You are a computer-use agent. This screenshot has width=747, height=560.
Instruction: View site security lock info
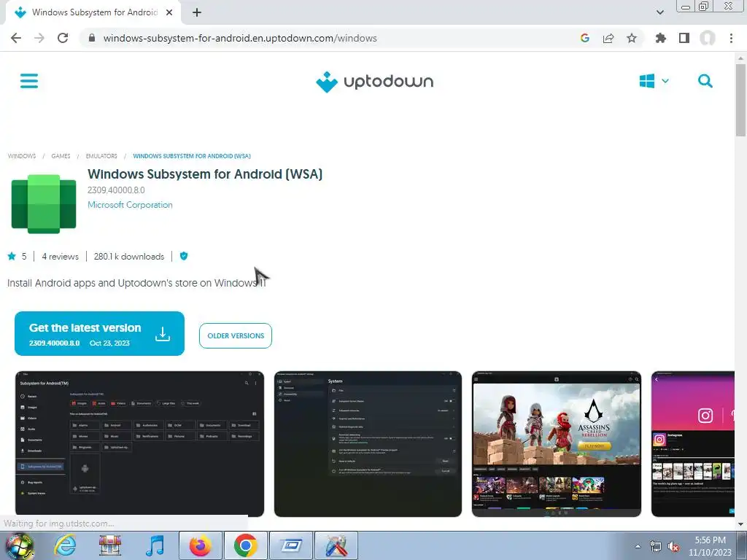(92, 38)
